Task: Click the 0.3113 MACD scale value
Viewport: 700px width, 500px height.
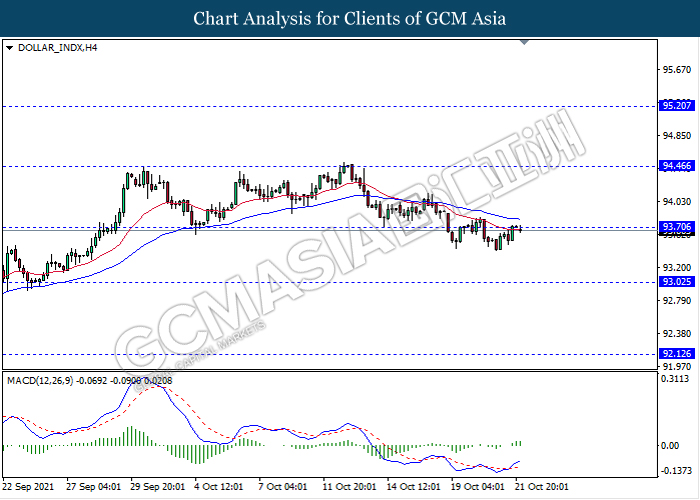Action: click(x=676, y=379)
